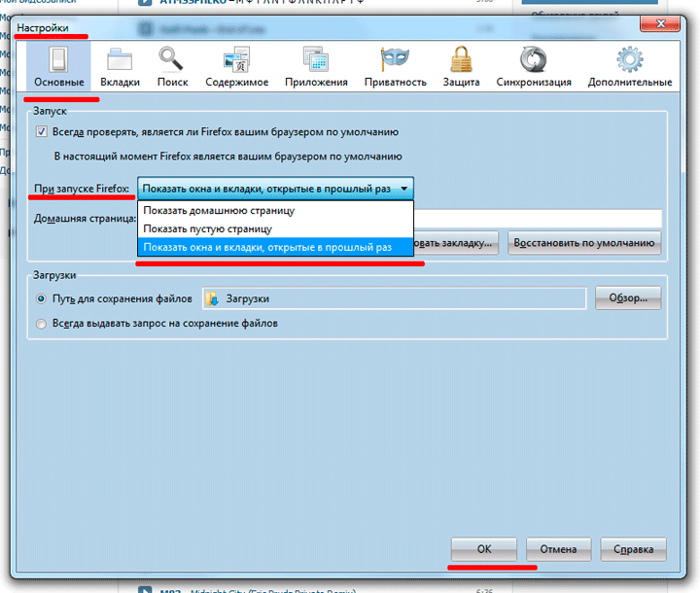
Task: Select 'Всегда выдавать запрос' radio button
Action: tap(41, 324)
